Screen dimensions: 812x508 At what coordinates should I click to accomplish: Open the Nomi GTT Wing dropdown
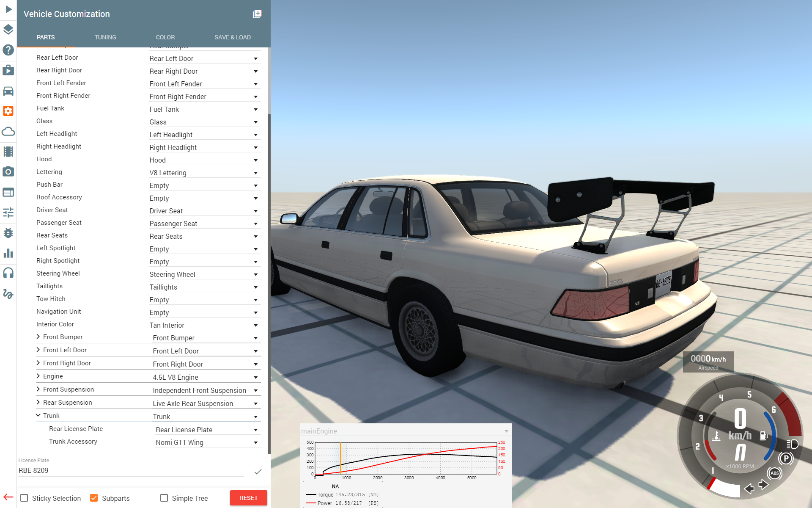tap(208, 442)
